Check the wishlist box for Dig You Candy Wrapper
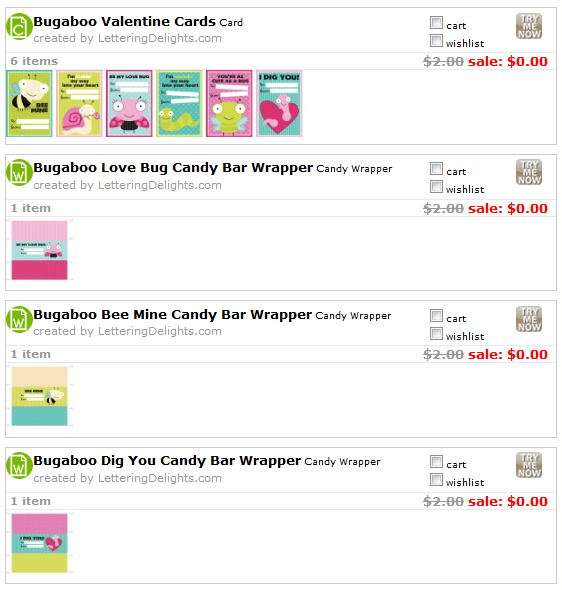 [x=436, y=480]
